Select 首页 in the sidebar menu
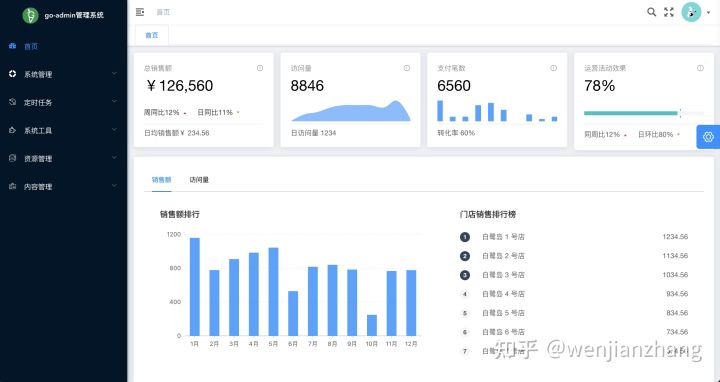Image resolution: width=720 pixels, height=382 pixels. pyautogui.click(x=63, y=46)
